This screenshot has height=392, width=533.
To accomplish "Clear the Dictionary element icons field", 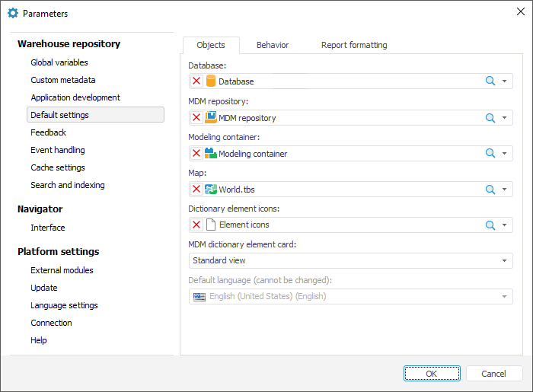I will pyautogui.click(x=196, y=225).
